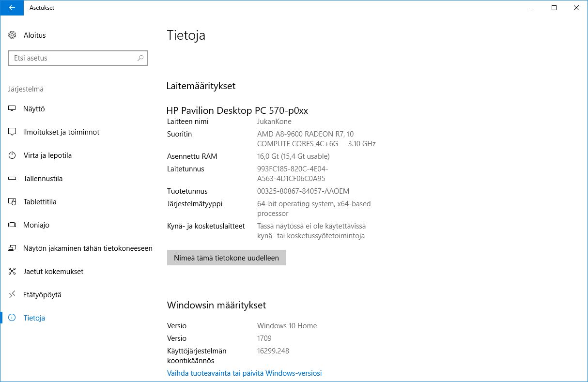Click Nimeä tämä tietokone uudelleen button
The height and width of the screenshot is (382, 588).
[226, 258]
